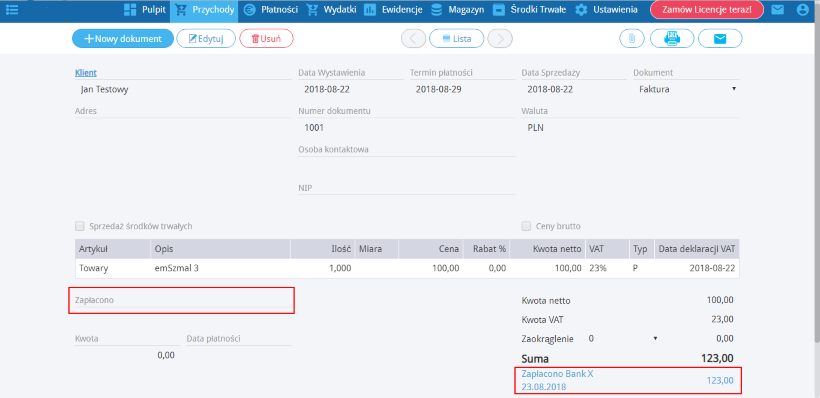Follow the Klient link
The image size is (820, 398).
click(86, 73)
